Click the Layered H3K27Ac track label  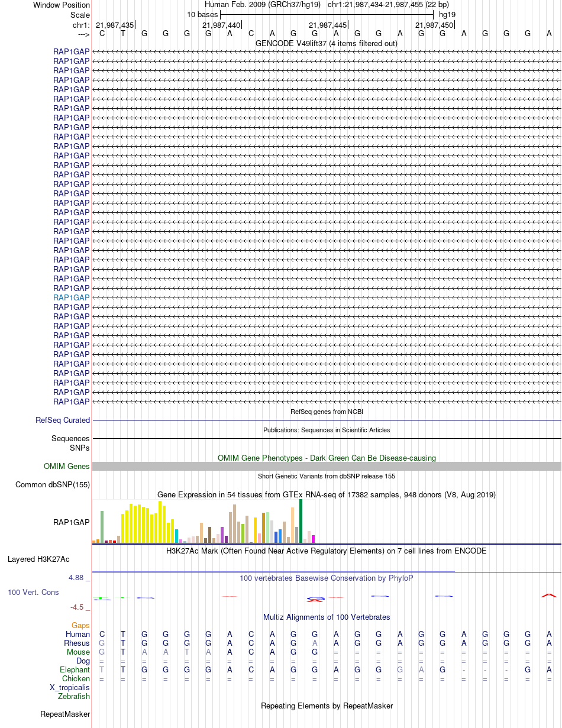coord(38,558)
